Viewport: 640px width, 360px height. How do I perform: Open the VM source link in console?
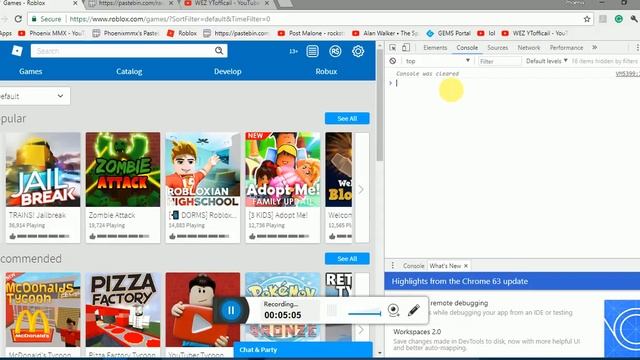(628, 73)
